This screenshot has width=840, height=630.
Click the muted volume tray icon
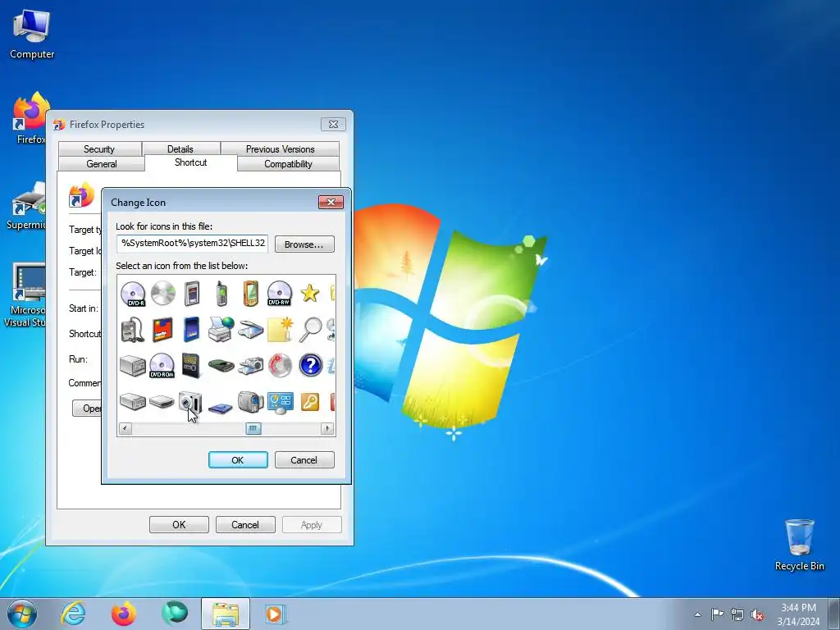coord(757,615)
